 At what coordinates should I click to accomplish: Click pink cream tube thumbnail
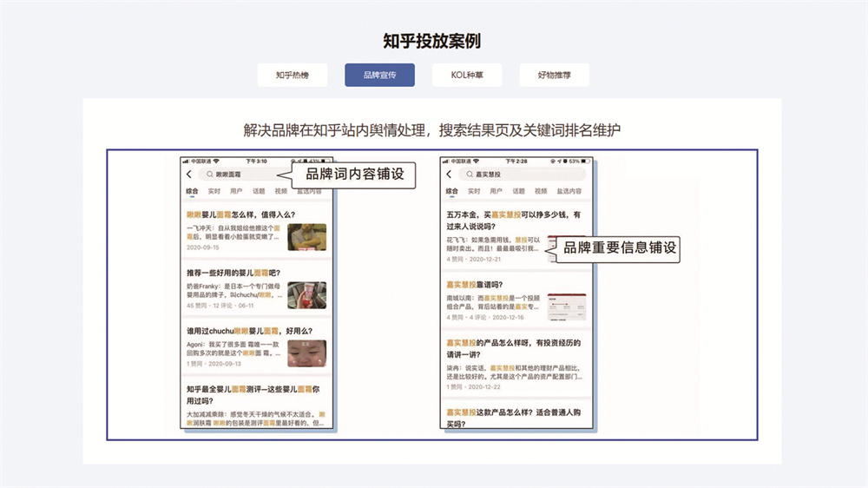[306, 294]
